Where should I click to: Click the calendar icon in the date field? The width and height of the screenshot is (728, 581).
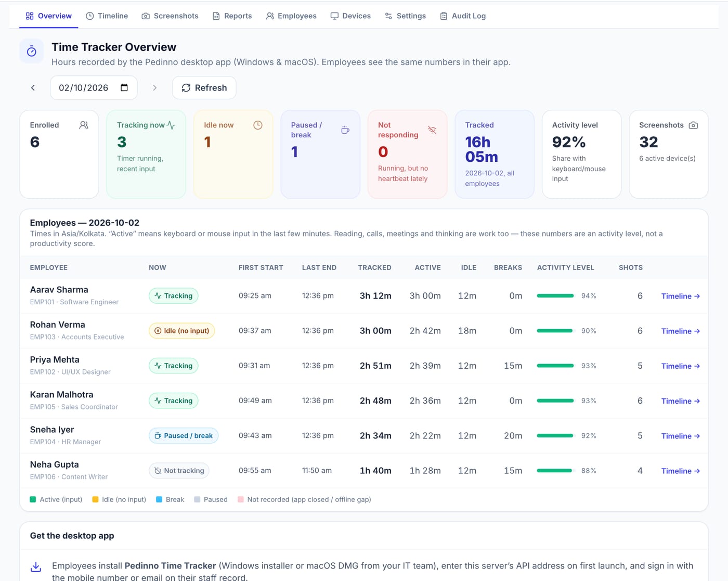click(x=124, y=87)
